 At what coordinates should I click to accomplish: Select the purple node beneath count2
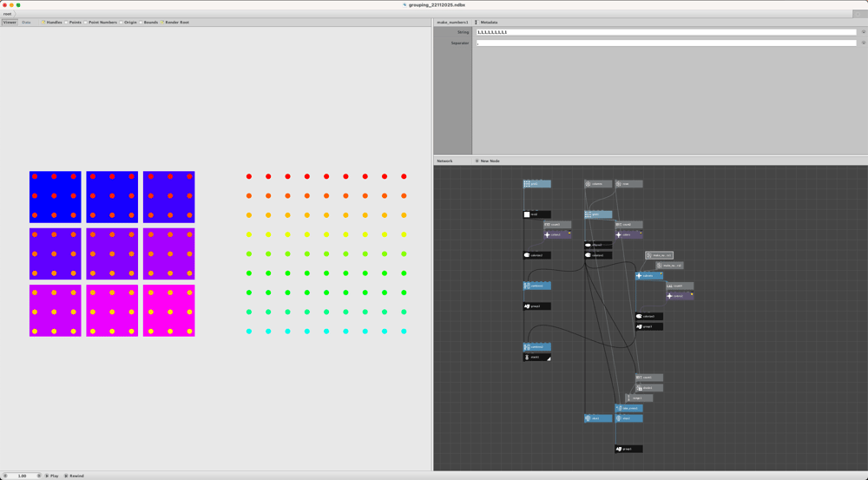[628, 234]
